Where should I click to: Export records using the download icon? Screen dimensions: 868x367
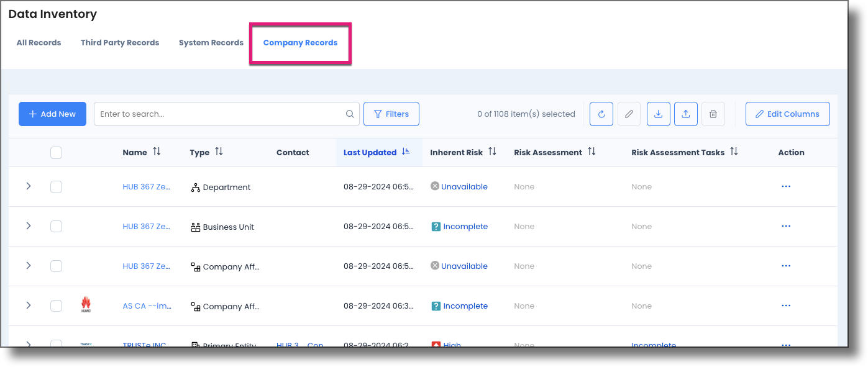click(x=658, y=114)
